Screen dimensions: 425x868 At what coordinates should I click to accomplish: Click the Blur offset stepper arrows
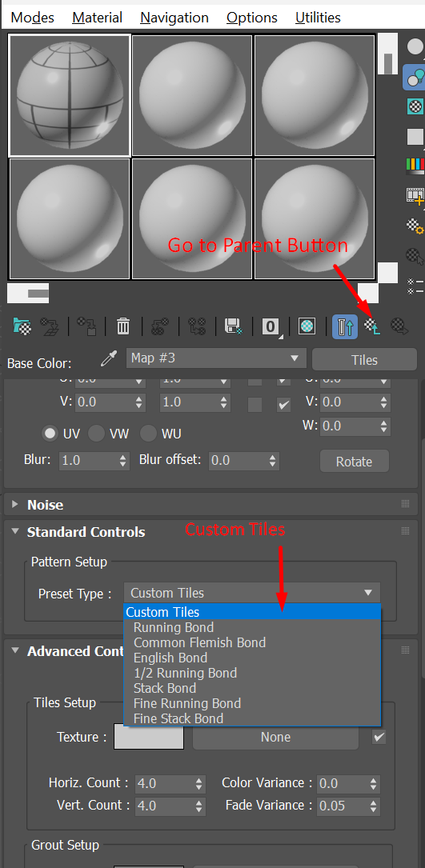pos(273,461)
